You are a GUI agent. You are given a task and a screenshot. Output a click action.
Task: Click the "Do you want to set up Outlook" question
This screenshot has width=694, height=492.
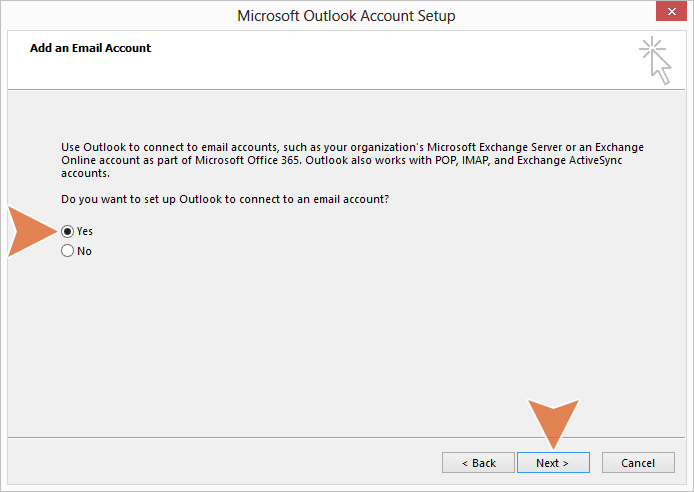(225, 199)
